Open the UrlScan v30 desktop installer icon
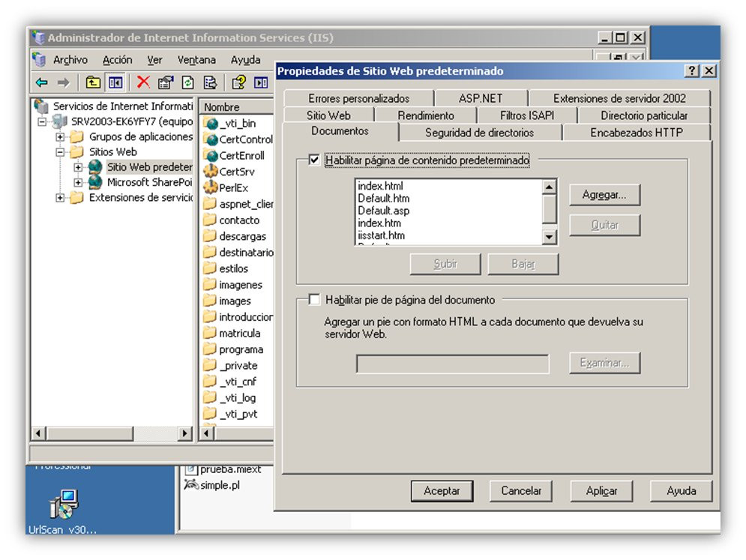The image size is (746, 560). click(64, 505)
